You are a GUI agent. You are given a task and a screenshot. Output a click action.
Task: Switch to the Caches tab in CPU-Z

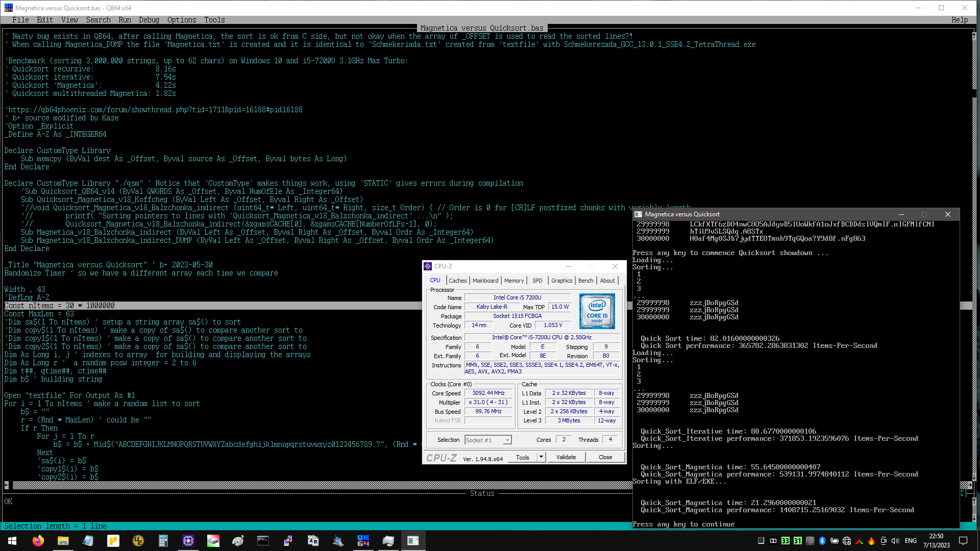click(457, 281)
